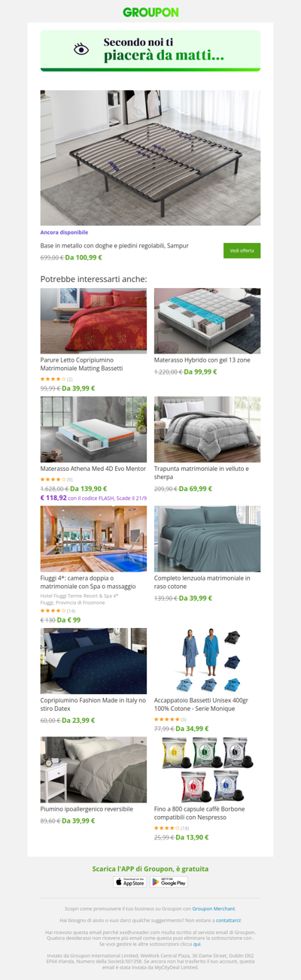Image resolution: width=301 pixels, height=980 pixels.
Task: Click the Secondo noi ti piacerà banner
Action: 150,50
